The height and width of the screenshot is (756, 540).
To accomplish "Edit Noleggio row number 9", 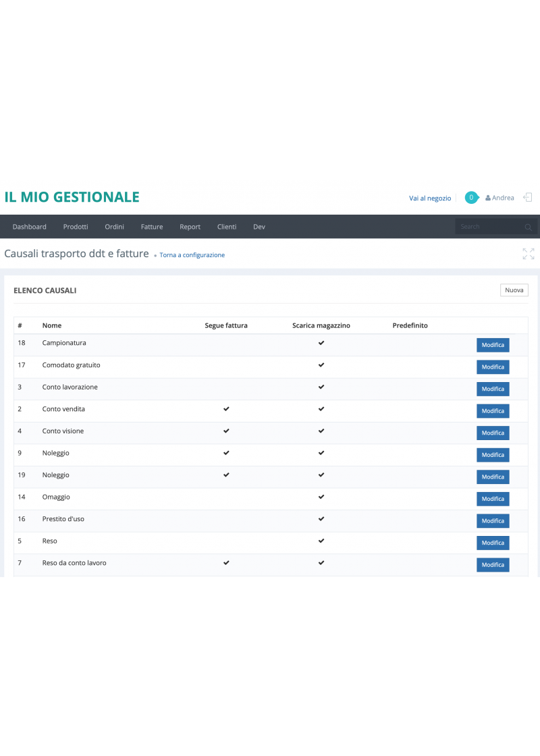I will click(x=493, y=455).
